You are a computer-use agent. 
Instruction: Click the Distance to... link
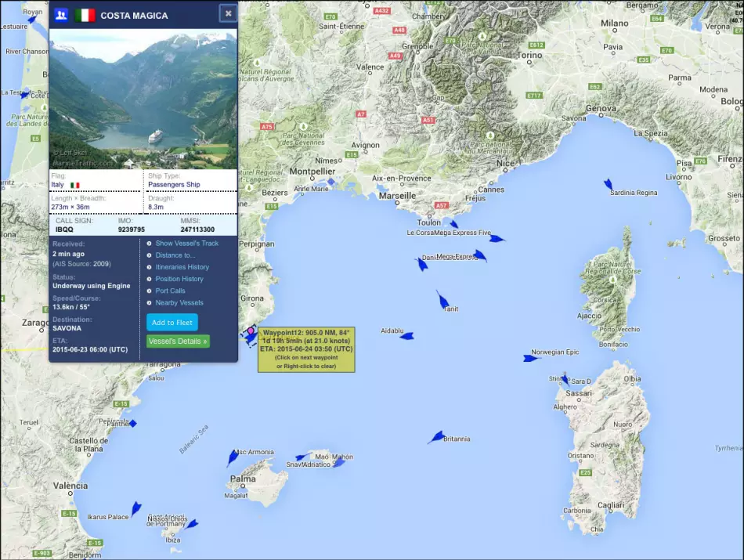tap(175, 255)
